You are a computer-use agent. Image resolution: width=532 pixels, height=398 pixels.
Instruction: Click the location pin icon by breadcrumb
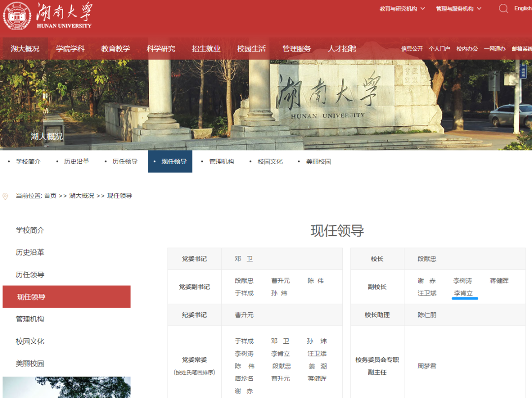click(x=5, y=196)
